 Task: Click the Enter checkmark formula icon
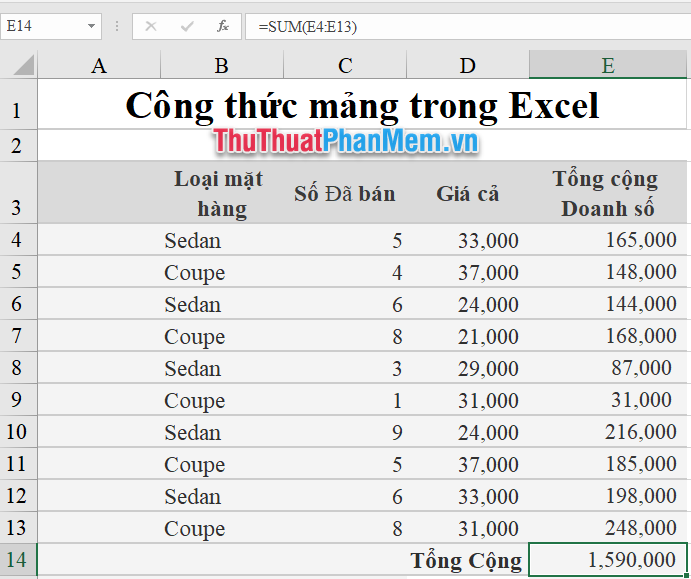pyautogui.click(x=187, y=26)
